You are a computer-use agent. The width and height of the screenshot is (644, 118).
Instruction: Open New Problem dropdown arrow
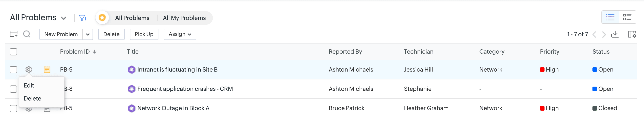point(87,34)
